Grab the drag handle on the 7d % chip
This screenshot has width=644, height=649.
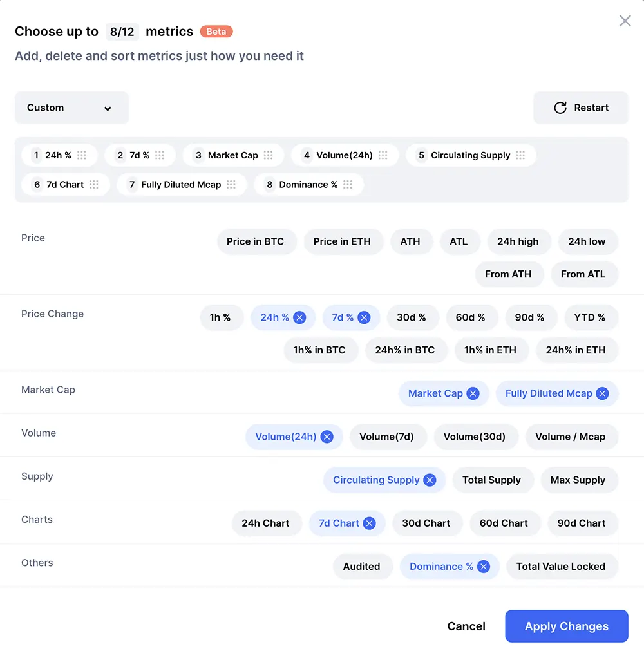click(159, 155)
